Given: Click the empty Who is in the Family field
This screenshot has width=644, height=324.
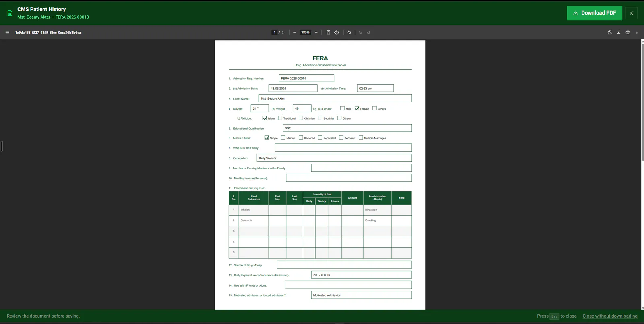Looking at the screenshot, I should pyautogui.click(x=343, y=148).
